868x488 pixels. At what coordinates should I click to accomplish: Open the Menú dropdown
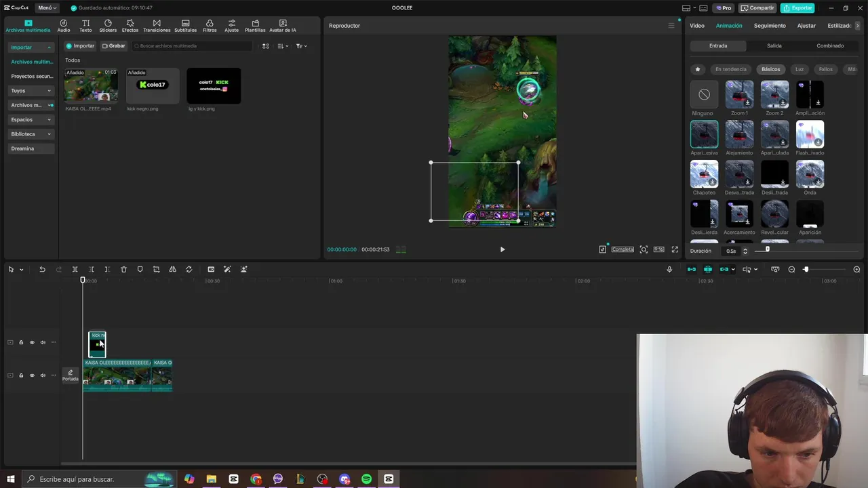pos(47,7)
